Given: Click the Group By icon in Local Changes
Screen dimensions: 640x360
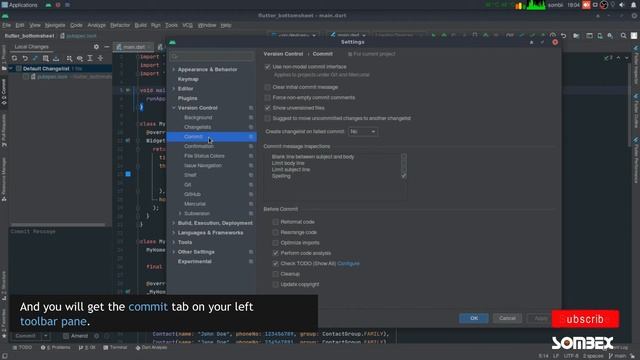Looking at the screenshot, I should click(69, 59).
